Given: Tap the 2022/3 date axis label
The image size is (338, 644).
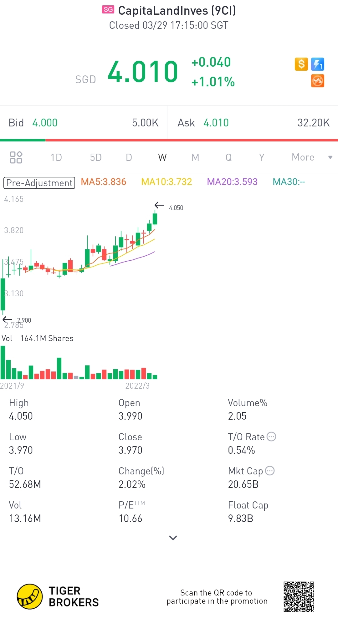Looking at the screenshot, I should click(137, 386).
